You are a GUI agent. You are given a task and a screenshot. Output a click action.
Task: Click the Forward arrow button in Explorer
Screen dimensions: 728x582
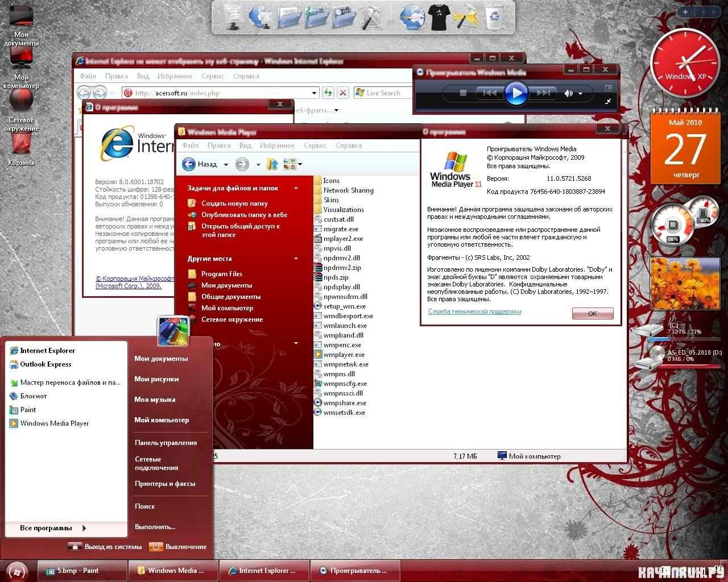242,164
